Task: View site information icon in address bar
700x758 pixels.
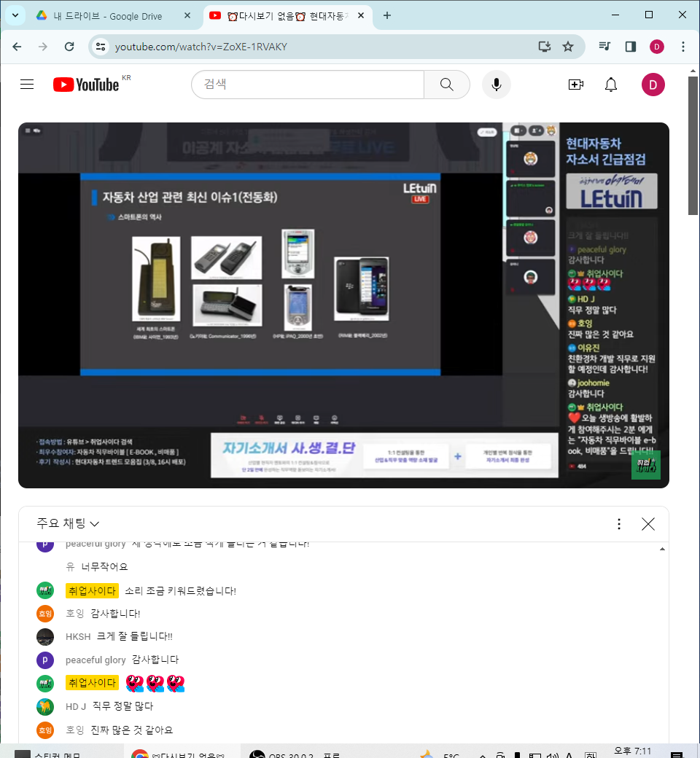Action: click(x=101, y=47)
